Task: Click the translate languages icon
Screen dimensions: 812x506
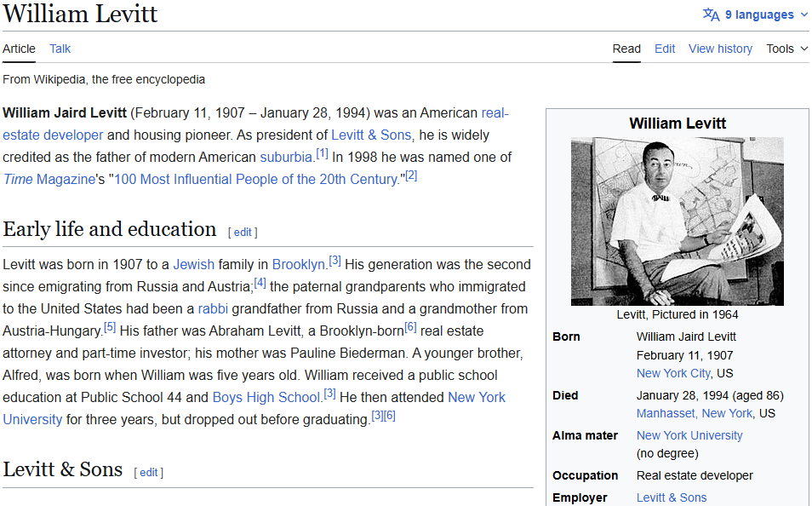Action: coord(711,14)
